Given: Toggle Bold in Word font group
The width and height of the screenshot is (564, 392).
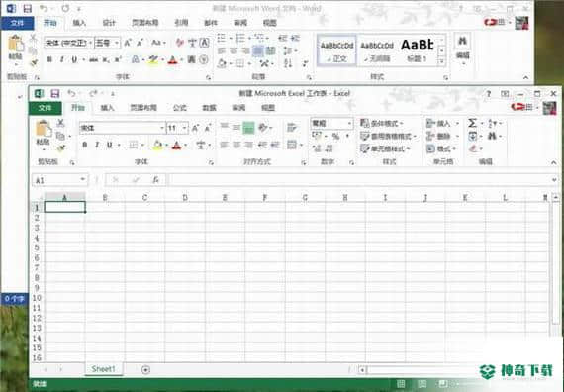Looking at the screenshot, I should point(49,59).
